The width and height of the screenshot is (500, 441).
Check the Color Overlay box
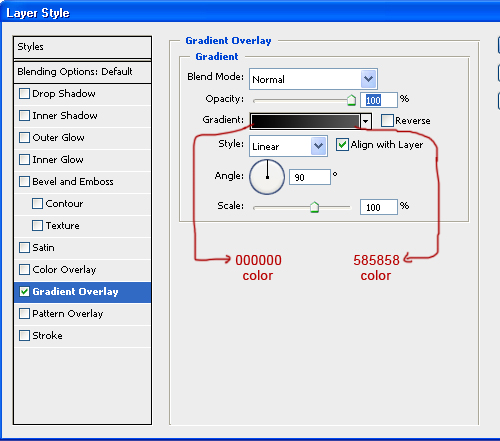click(24, 269)
